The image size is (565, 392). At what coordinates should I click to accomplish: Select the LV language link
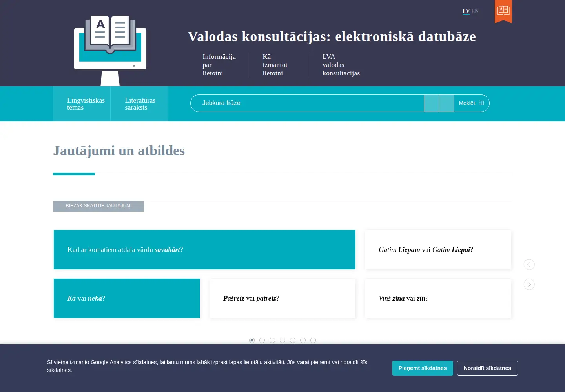(x=466, y=11)
